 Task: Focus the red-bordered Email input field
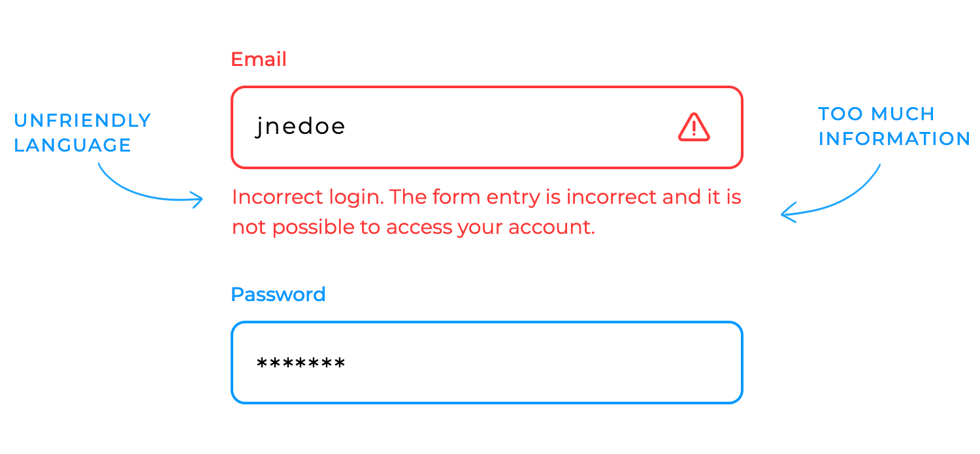point(487,127)
